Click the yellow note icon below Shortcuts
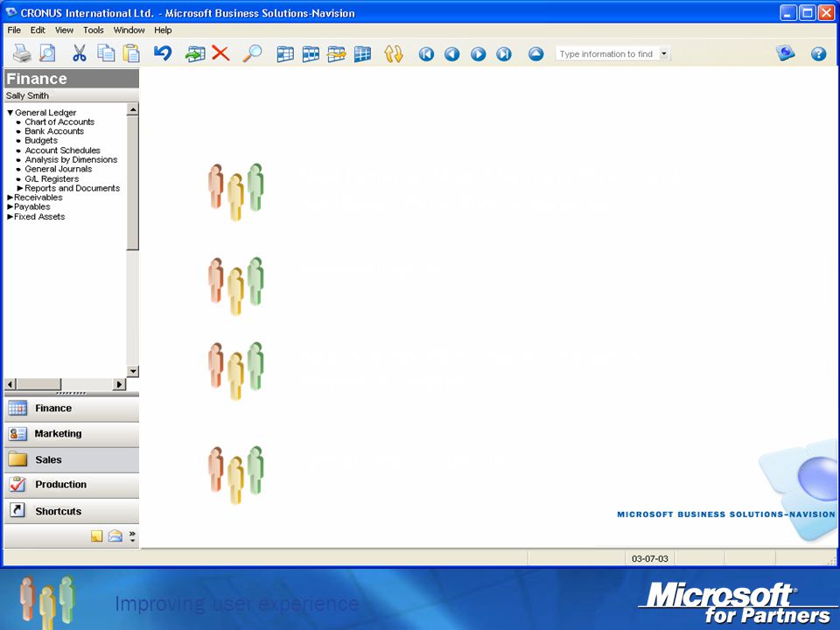Viewport: 840px width, 630px height. point(96,536)
